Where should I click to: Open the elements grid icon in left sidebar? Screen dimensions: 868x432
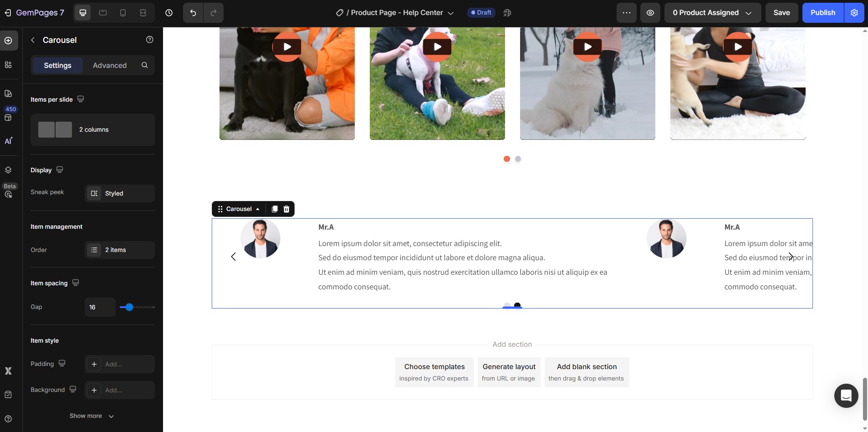[x=8, y=65]
